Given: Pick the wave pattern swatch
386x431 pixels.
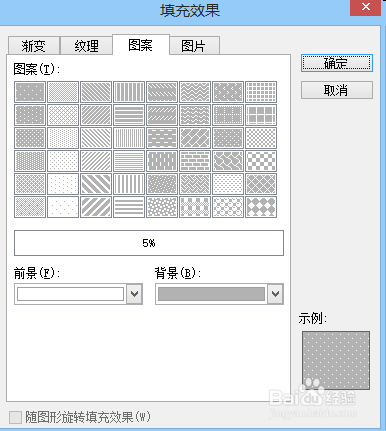Looking at the screenshot, I should coord(195,115).
